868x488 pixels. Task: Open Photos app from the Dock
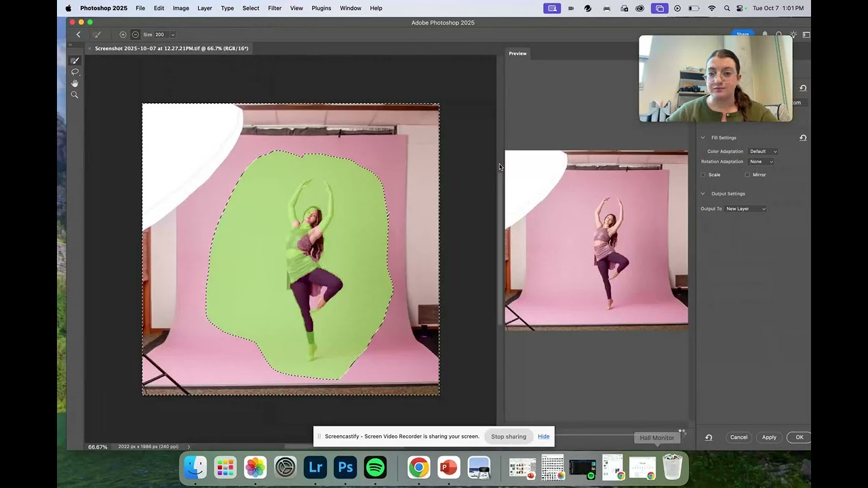pos(256,467)
